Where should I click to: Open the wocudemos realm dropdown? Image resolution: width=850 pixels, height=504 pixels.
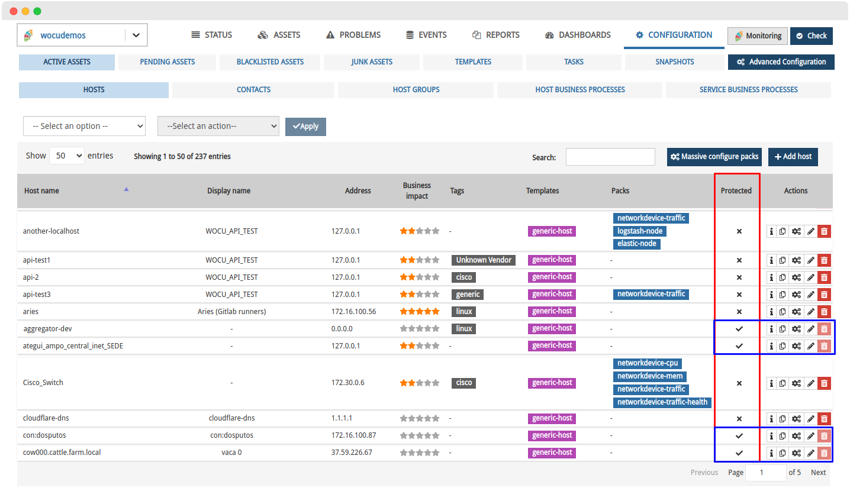tap(82, 35)
